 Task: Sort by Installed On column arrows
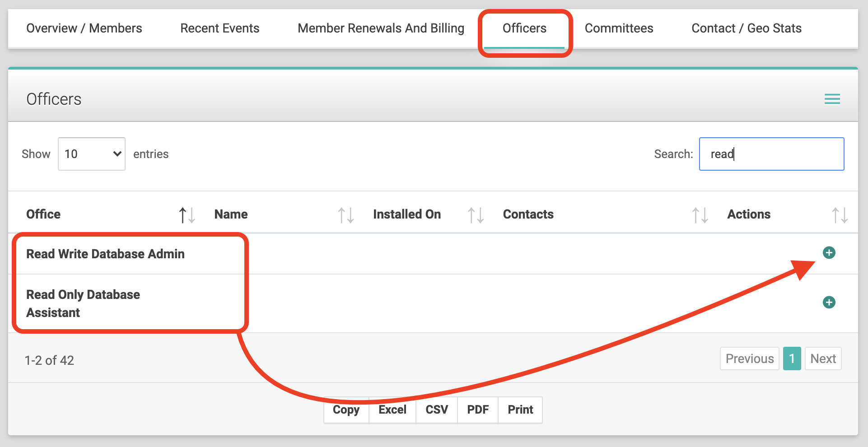(476, 215)
